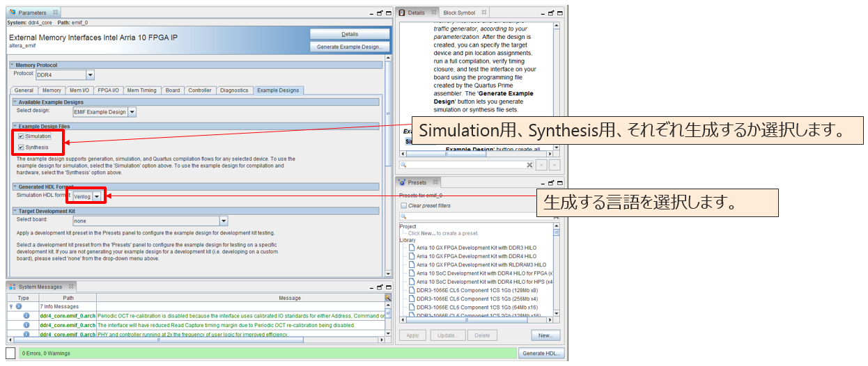Screen dimensions: 868x366
Task: Switch to the Memory tab
Action: pos(52,90)
